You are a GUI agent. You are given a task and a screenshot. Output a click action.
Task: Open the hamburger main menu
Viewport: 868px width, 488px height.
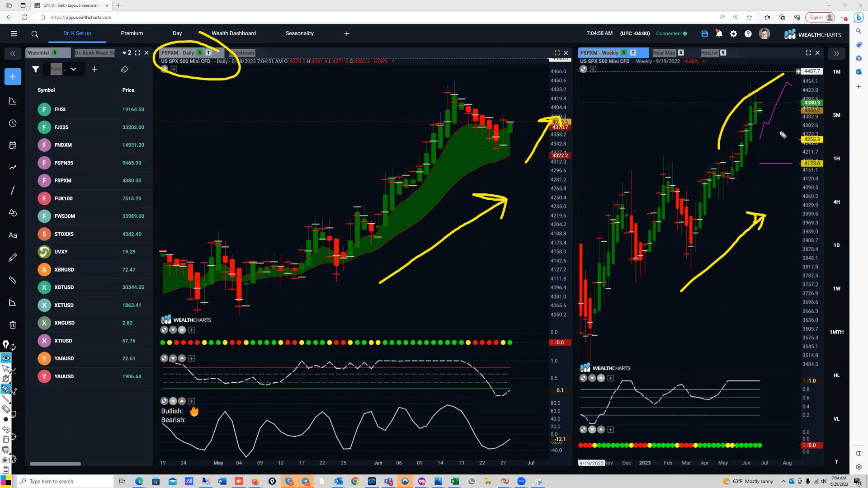[x=14, y=33]
